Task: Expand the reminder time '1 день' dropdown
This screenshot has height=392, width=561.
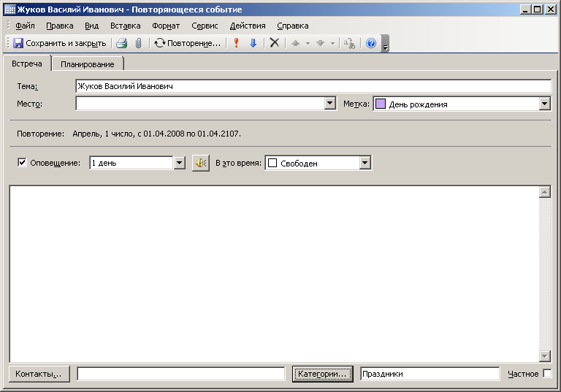Action: 179,163
